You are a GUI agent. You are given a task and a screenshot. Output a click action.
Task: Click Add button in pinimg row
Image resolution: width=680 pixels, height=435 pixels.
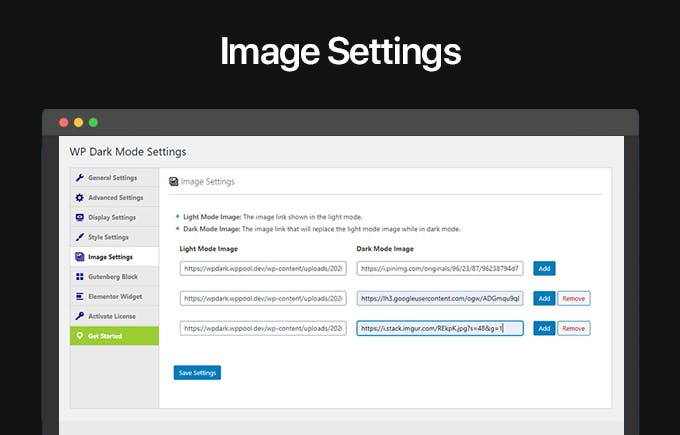pos(544,268)
